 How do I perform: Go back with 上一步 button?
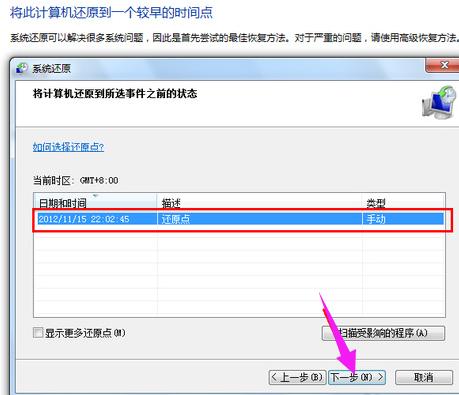pos(297,377)
